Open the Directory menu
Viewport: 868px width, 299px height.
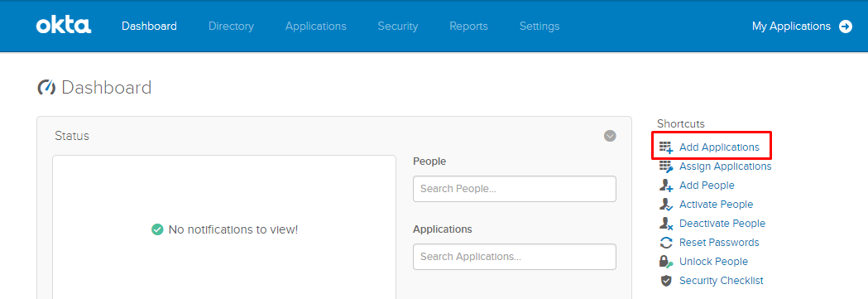231,26
